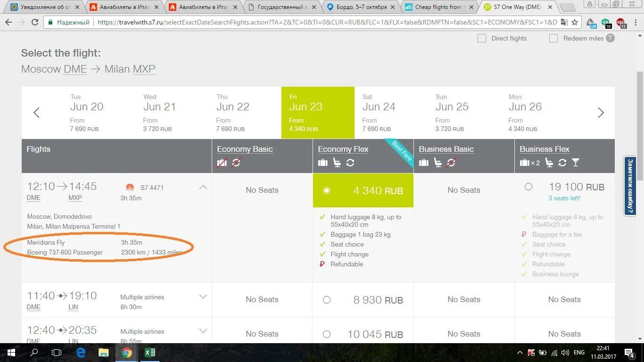Viewport: 644px width, 362px height.
Task: Open the Business Flex fare link
Action: (x=545, y=149)
